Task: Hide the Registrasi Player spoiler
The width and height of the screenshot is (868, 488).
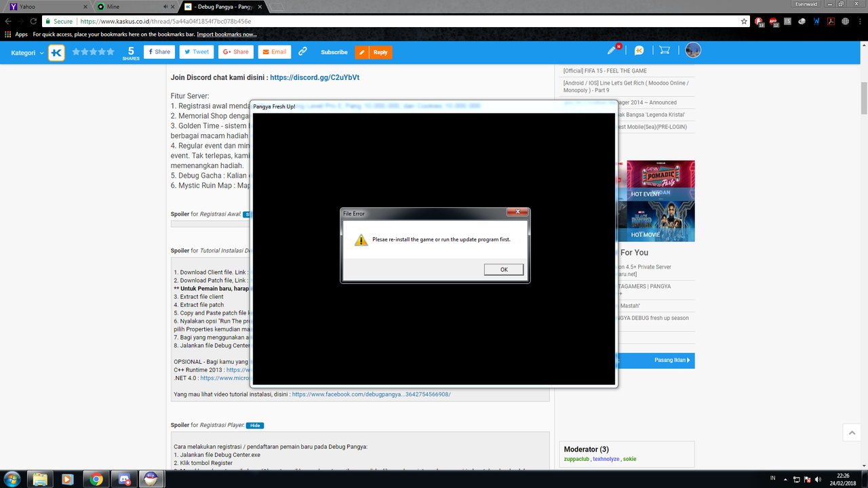Action: [254, 426]
